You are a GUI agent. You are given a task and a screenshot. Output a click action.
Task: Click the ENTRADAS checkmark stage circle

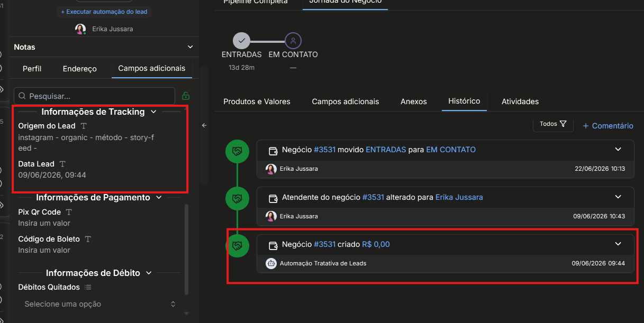tap(241, 41)
